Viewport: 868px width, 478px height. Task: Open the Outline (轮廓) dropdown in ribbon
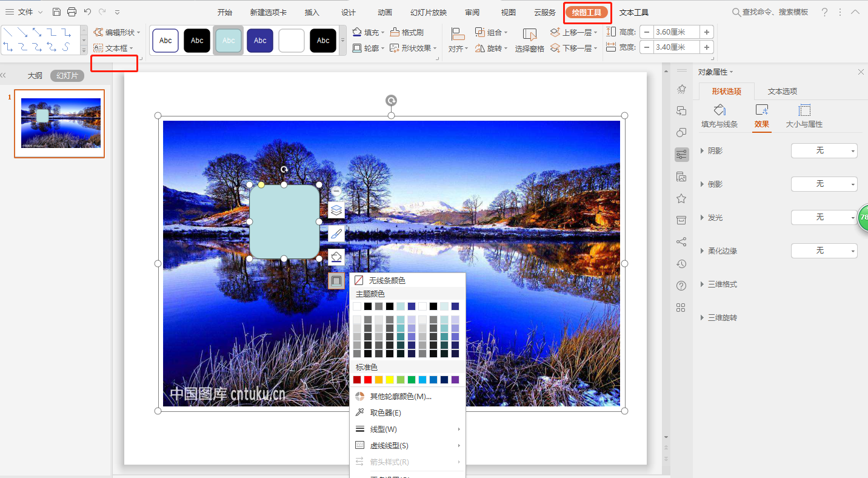tap(368, 48)
